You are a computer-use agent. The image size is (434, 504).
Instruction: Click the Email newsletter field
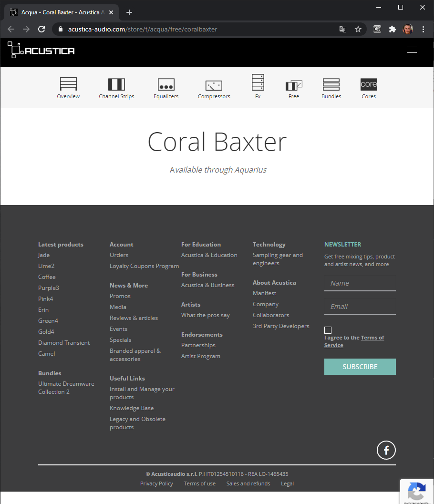coord(360,307)
